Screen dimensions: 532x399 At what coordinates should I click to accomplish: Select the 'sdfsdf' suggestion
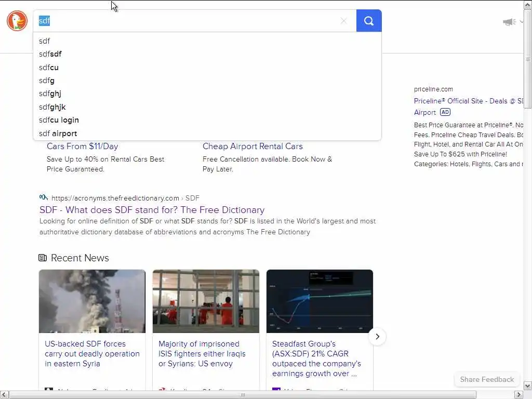click(x=207, y=54)
